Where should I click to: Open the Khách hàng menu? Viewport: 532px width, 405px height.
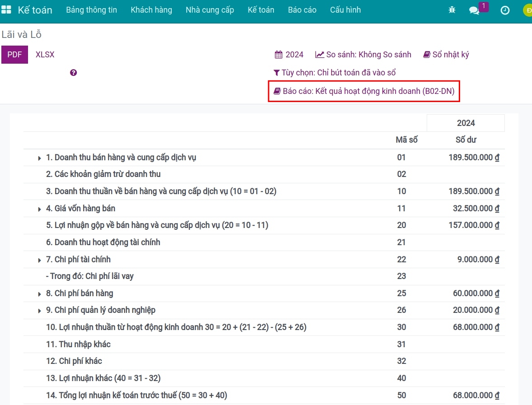coord(151,10)
